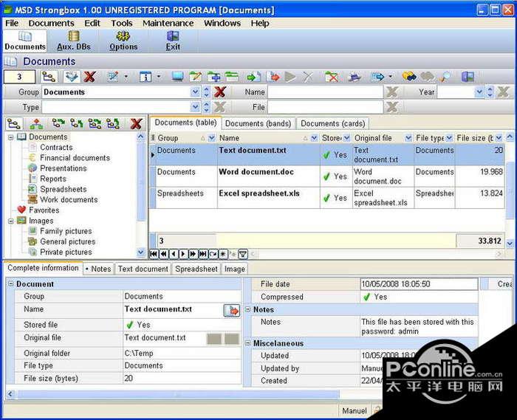Click the group tree scroll down arrow

tap(141, 252)
